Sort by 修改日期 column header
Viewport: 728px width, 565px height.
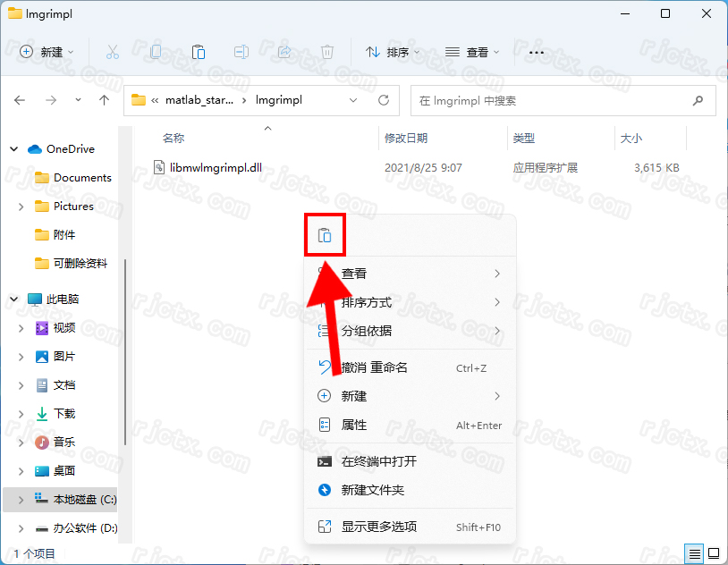[x=406, y=139]
